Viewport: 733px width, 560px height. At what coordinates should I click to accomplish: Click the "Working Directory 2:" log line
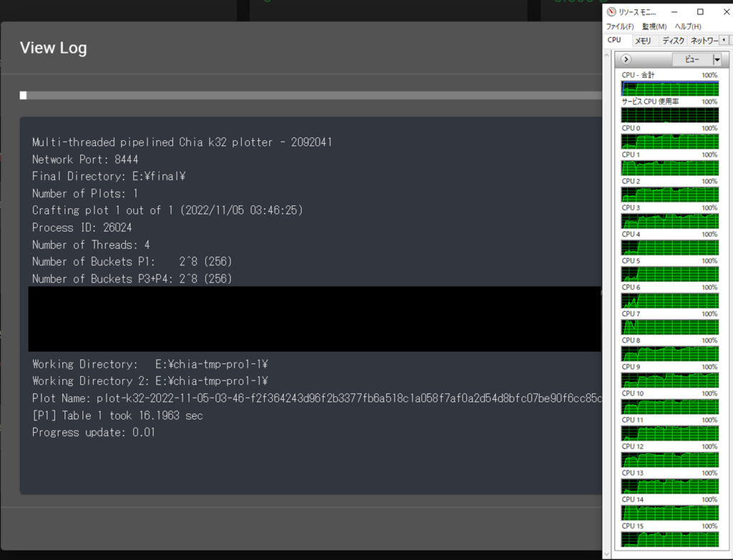[x=150, y=381]
